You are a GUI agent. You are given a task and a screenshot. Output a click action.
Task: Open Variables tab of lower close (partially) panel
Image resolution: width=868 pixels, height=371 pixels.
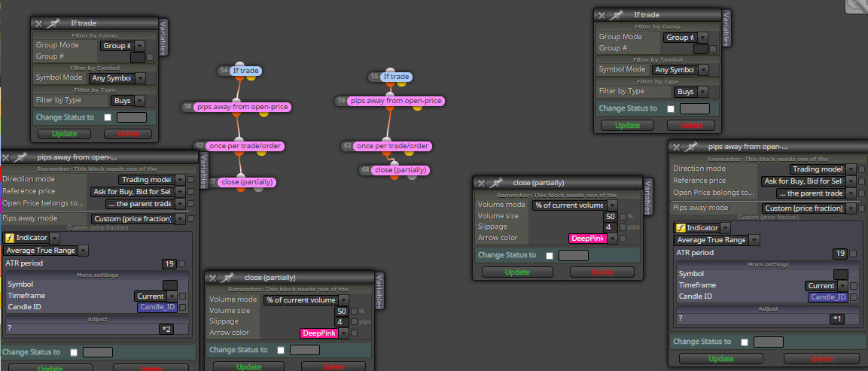click(x=379, y=291)
